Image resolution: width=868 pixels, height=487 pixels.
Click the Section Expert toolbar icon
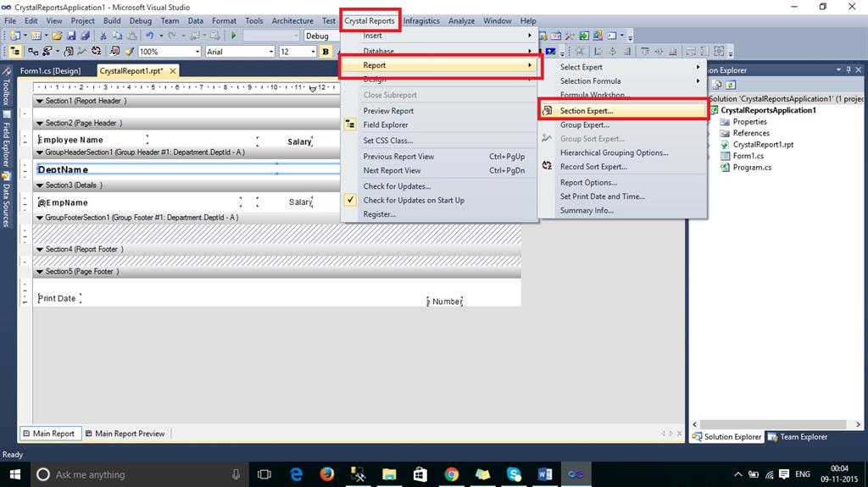tap(69, 52)
